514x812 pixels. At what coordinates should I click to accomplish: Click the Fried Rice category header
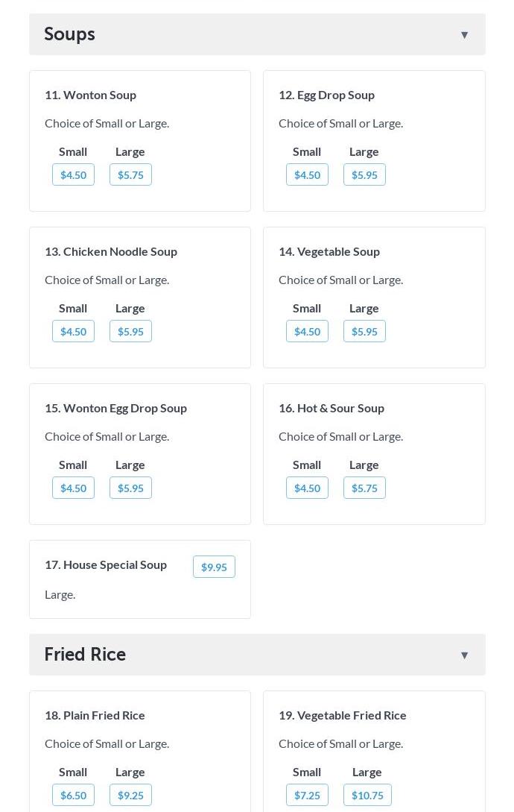pyautogui.click(x=85, y=655)
